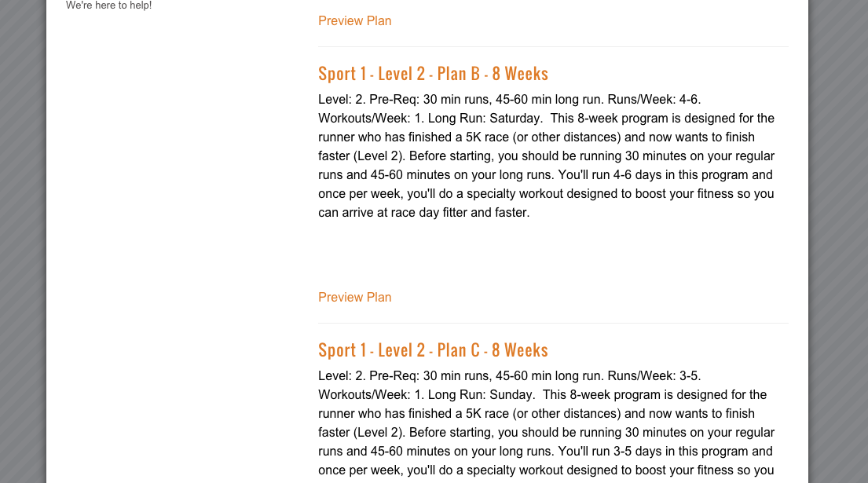This screenshot has width=868, height=483.
Task: Click the gray striped background left of page
Action: (x=22, y=241)
